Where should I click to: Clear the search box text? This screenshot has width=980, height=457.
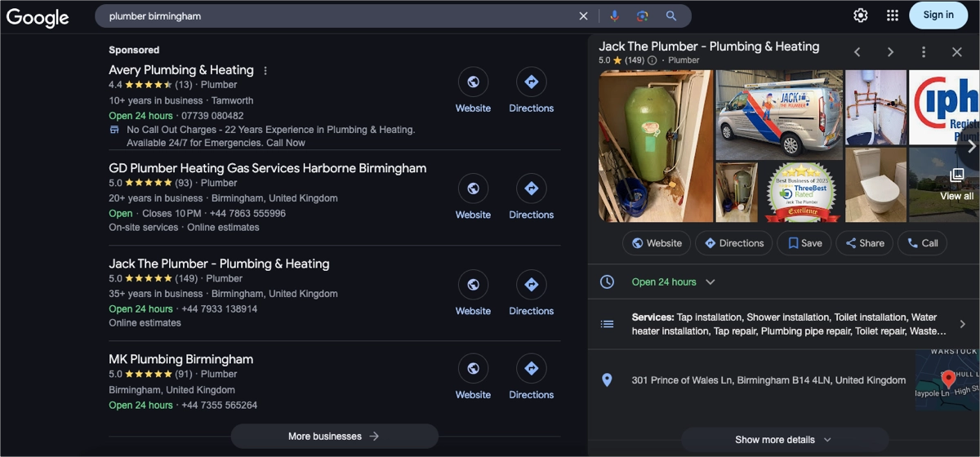[583, 16]
